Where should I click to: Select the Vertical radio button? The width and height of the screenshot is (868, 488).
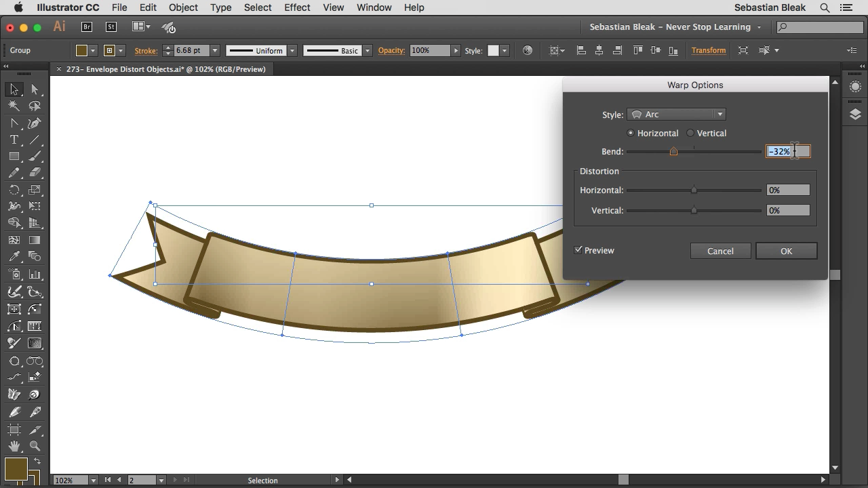tap(690, 134)
